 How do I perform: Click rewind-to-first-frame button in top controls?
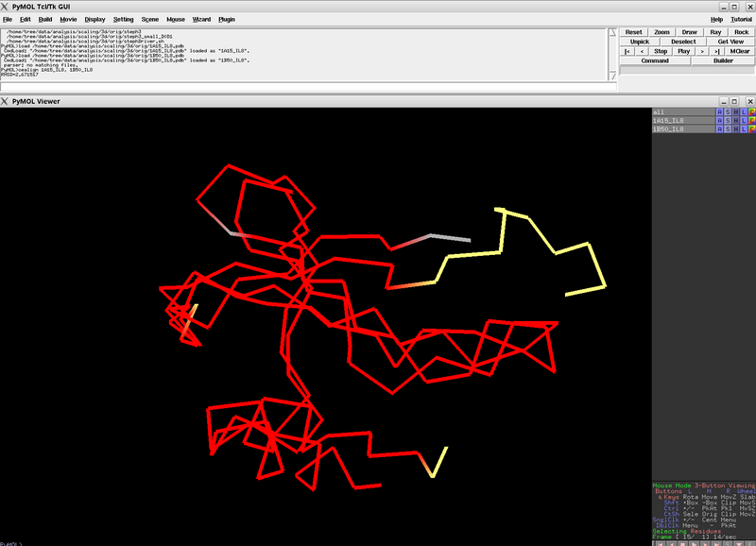pos(628,51)
